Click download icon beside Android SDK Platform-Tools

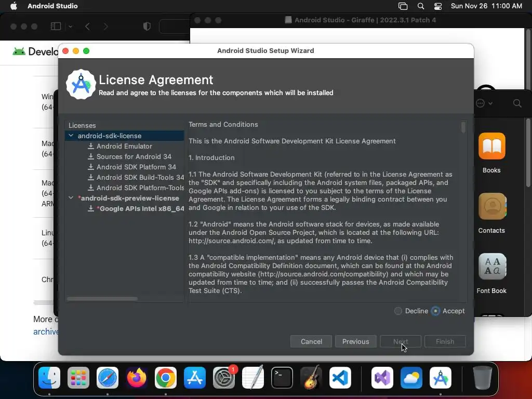coord(90,188)
